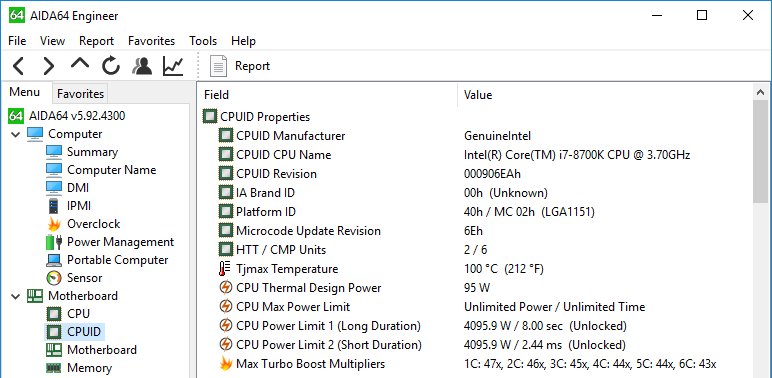The image size is (772, 378).
Task: Open the user manager silhouette icon
Action: [x=142, y=65]
